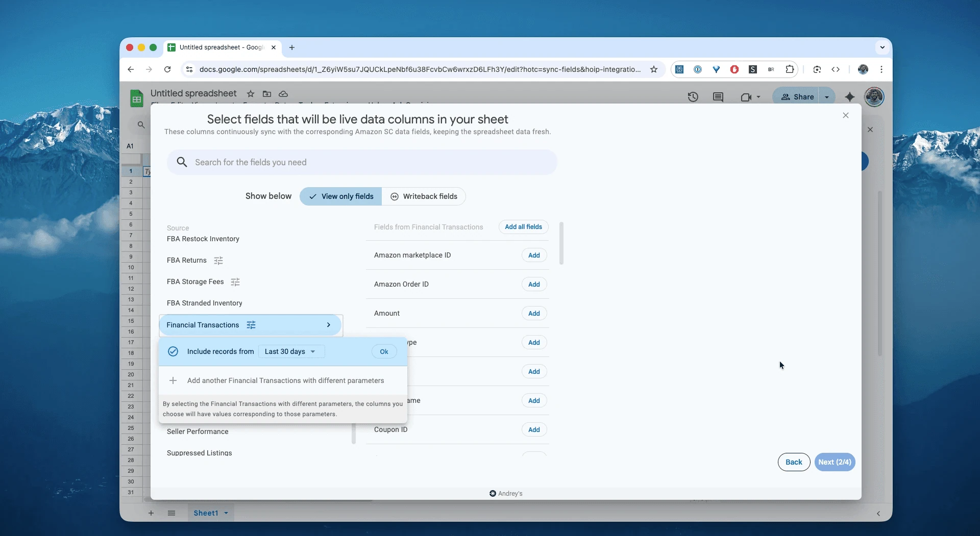Image resolution: width=980 pixels, height=536 pixels.
Task: Select the Untitled spreadsheet browser tab
Action: pyautogui.click(x=223, y=47)
